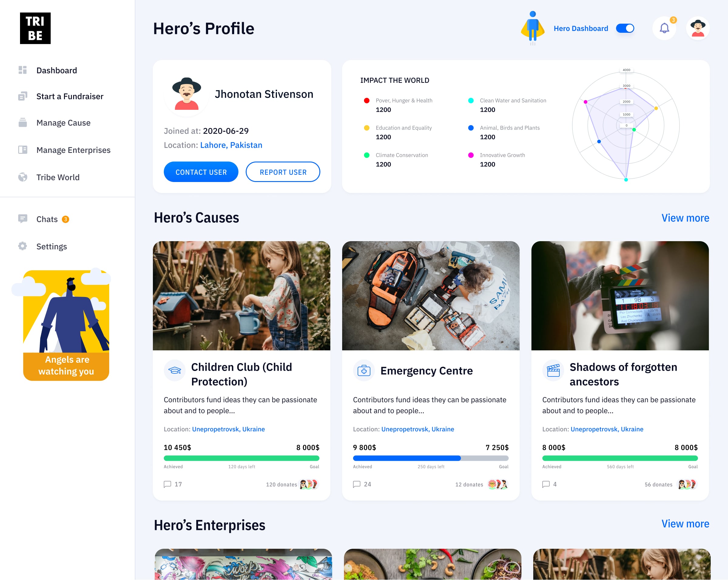Go to Start a Fundraiser
The image size is (728, 580).
pos(70,96)
